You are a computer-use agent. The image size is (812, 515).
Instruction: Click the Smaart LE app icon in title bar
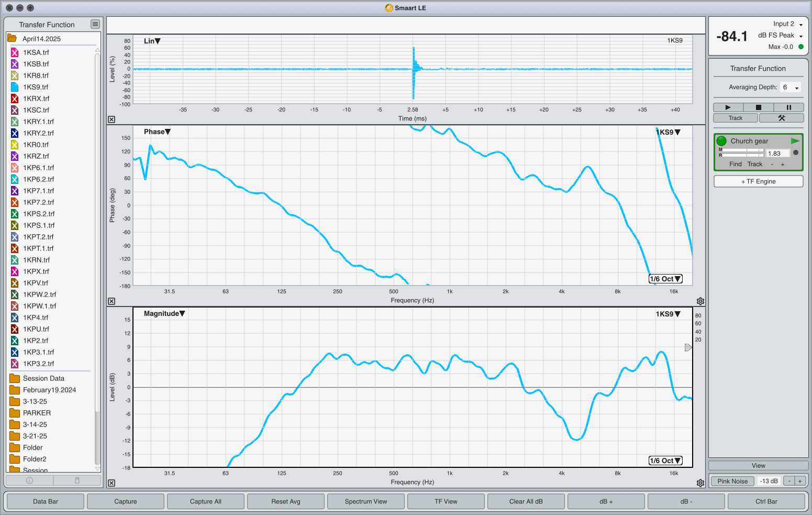(388, 8)
